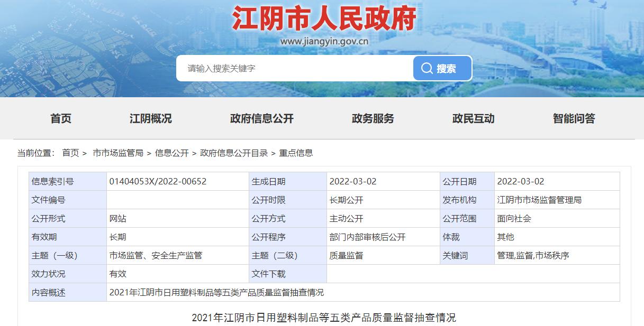This screenshot has height=326, width=644.
Task: Click inside the search keyword input box
Action: (291, 68)
